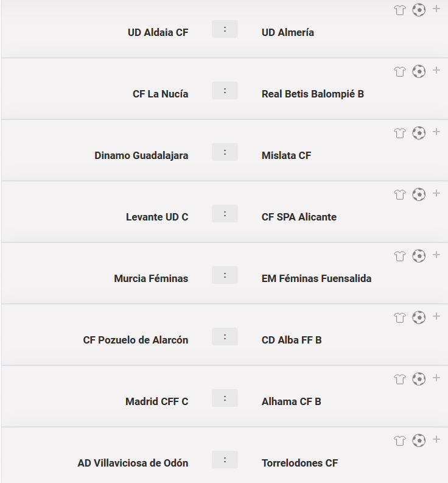Click the jersey icon for Murcia Féminas match
Viewport: 448px width, 483px height.
pos(399,256)
